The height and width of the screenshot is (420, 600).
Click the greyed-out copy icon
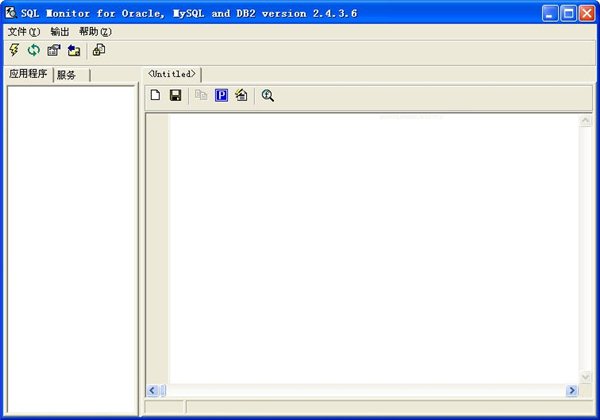pos(201,95)
